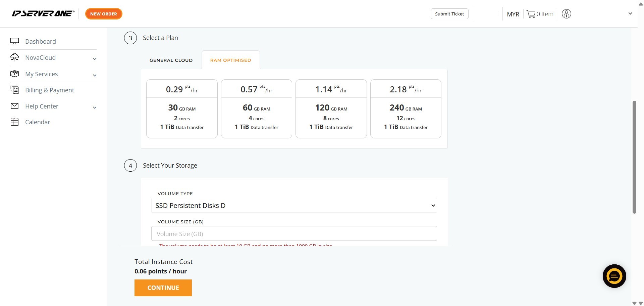Click the NovaCloud cloud icon

14,57
